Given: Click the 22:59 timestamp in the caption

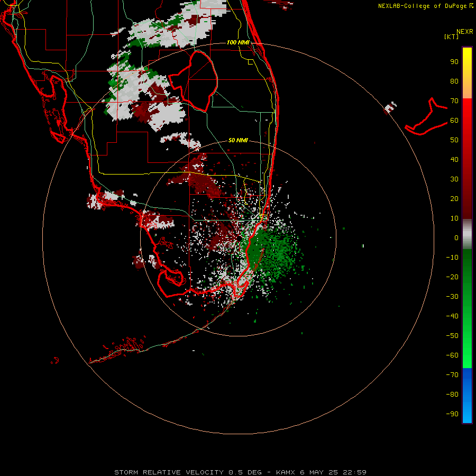Looking at the screenshot, I should tap(355, 472).
